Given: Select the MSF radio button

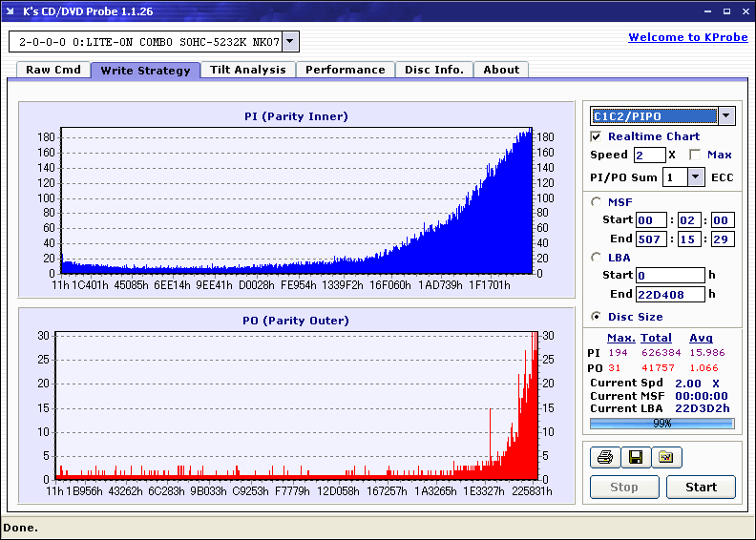Looking at the screenshot, I should pos(597,202).
